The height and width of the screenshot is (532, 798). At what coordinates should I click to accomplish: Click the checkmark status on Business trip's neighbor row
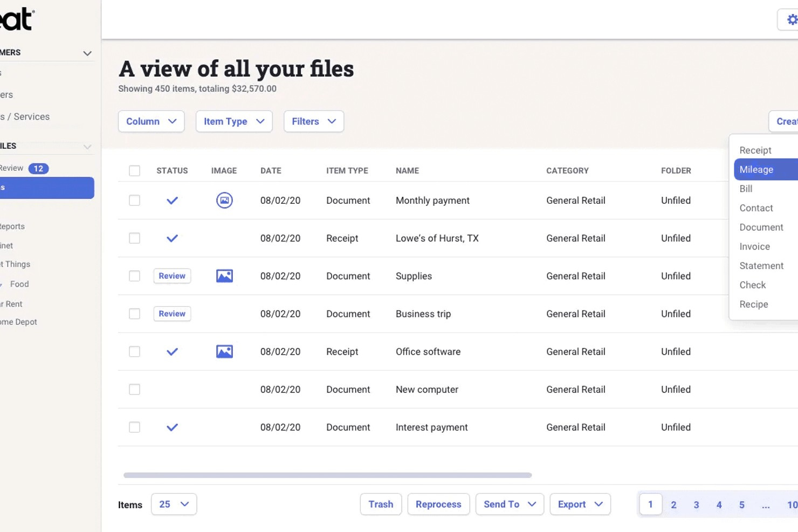coord(172,351)
